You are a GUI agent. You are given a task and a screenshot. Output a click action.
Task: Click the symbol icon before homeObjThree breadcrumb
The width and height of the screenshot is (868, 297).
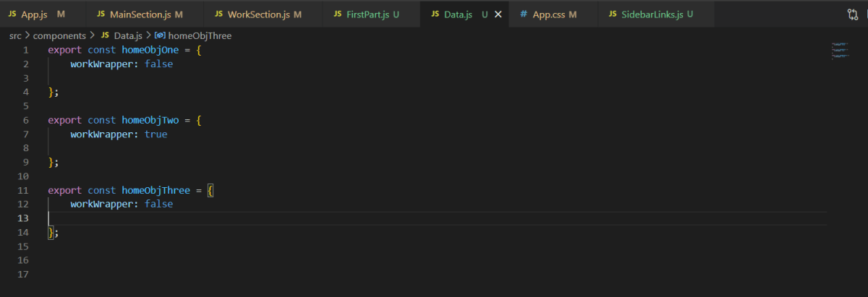click(160, 35)
